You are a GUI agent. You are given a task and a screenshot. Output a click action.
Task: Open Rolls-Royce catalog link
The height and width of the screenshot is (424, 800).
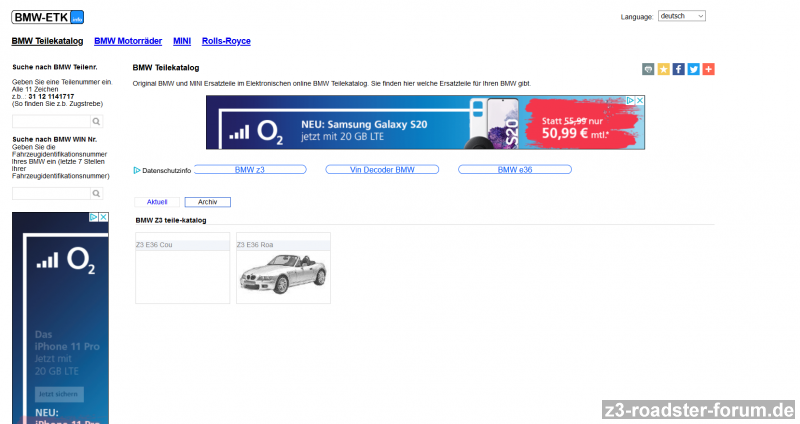(226, 41)
